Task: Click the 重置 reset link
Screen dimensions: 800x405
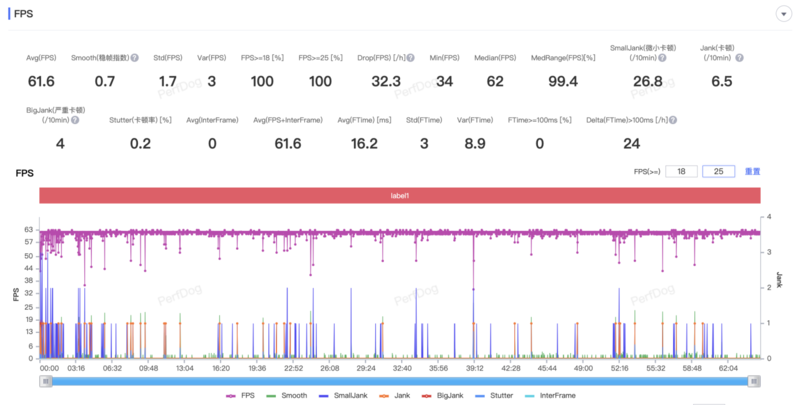Action: click(752, 171)
